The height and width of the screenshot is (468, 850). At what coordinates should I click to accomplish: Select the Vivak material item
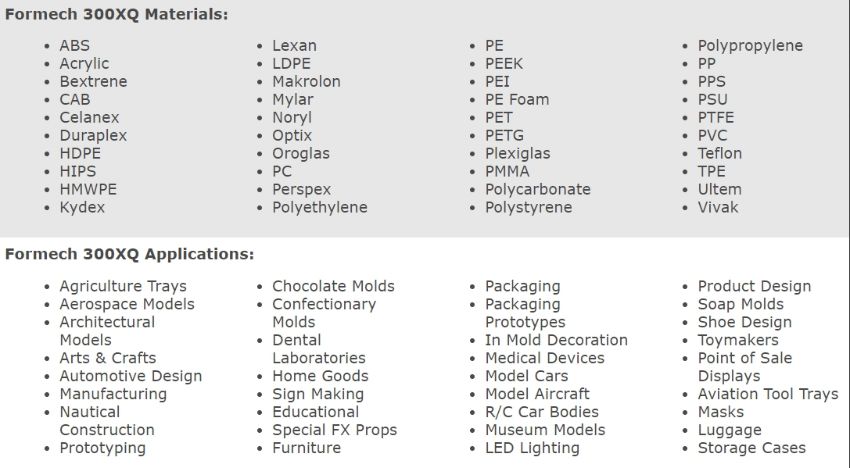pyautogui.click(x=718, y=207)
